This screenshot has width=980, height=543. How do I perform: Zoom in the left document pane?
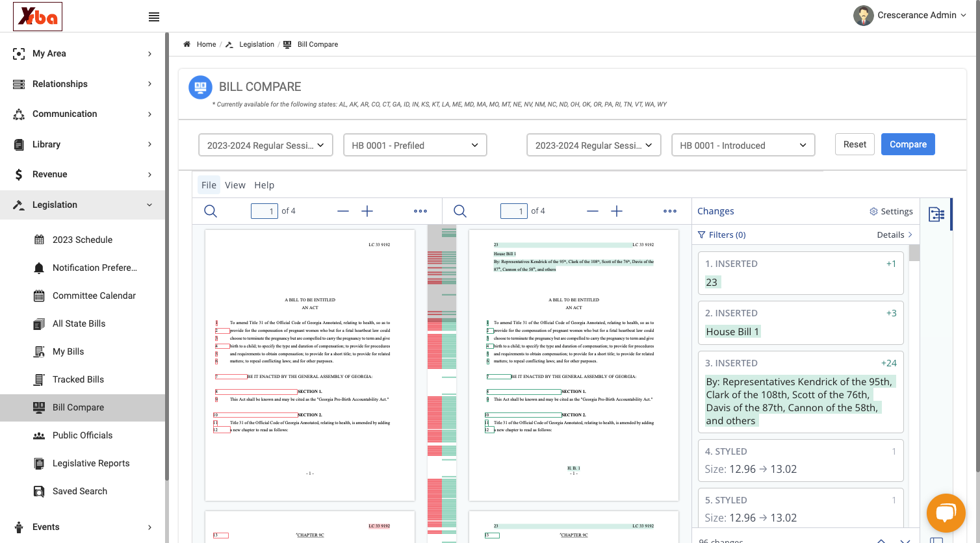point(367,211)
